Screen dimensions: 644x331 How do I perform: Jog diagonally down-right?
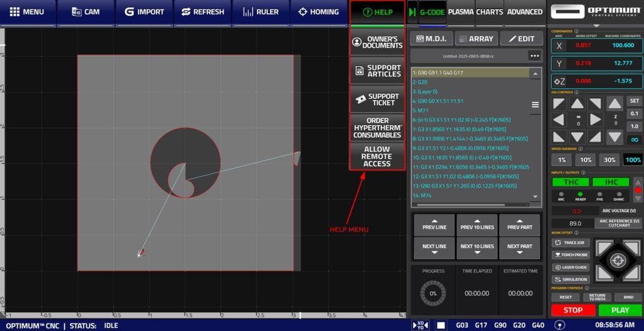tap(596, 137)
